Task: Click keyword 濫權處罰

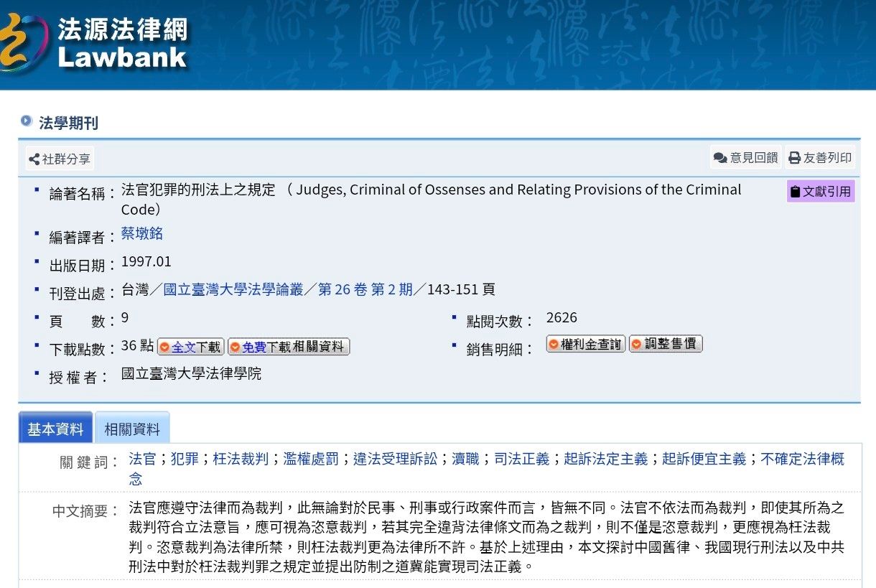Action: [x=311, y=459]
